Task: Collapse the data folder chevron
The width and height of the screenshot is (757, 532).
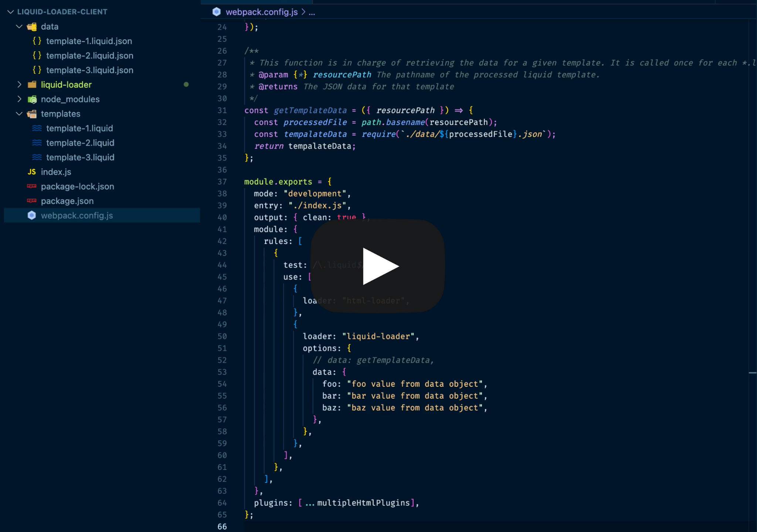Action: 19,27
